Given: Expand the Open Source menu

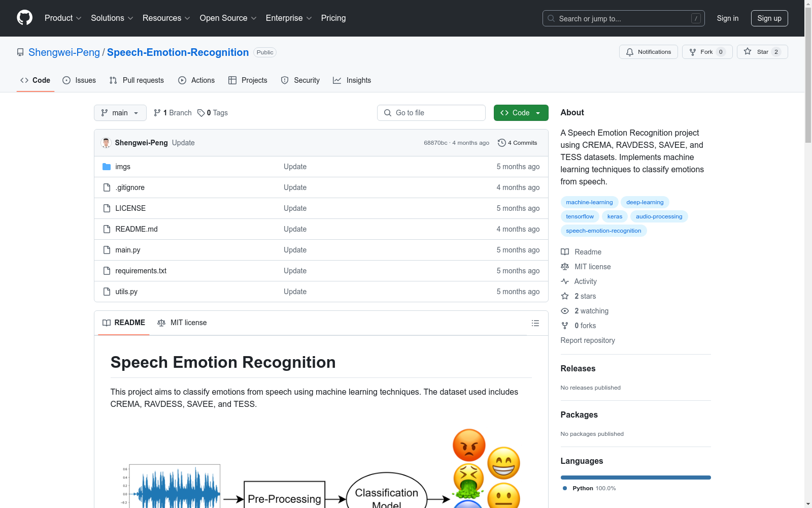Looking at the screenshot, I should 228,18.
